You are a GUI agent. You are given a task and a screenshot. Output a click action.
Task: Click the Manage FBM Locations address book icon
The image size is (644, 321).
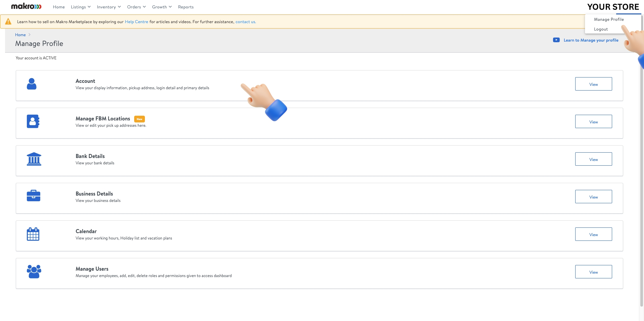pos(33,121)
